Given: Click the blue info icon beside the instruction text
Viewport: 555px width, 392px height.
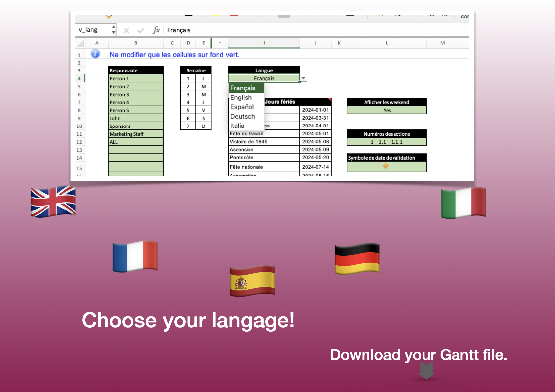Looking at the screenshot, I should point(95,54).
